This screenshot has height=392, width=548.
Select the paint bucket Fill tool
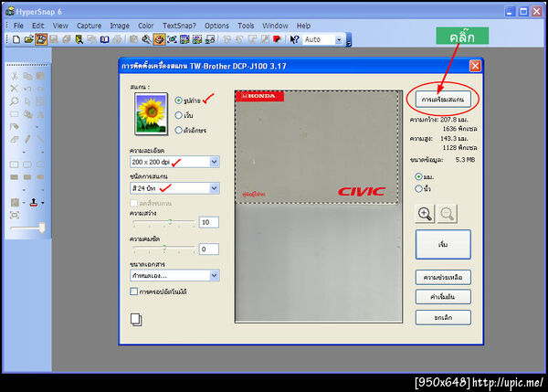click(14, 127)
